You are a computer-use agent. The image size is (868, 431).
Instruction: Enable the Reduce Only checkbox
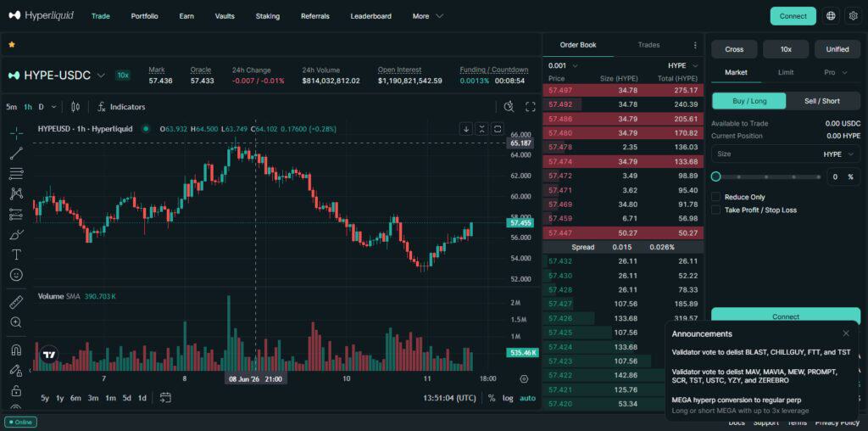715,197
